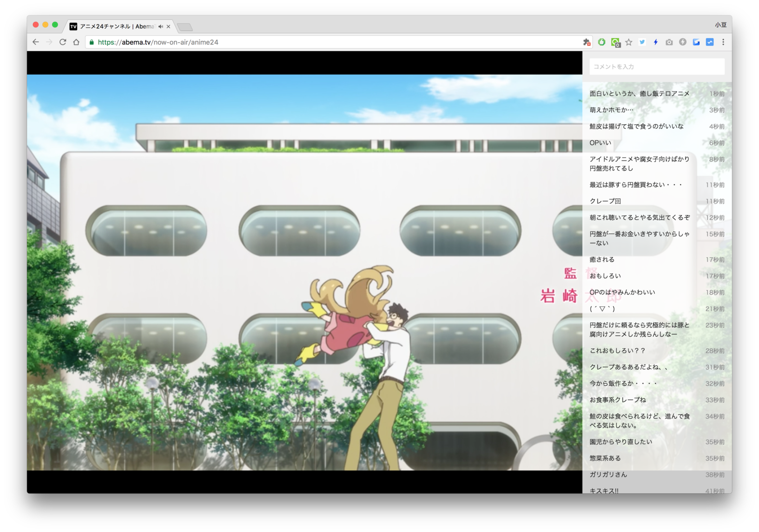Click the green lock security icon
Screen dimensions: 759x532
tap(91, 42)
